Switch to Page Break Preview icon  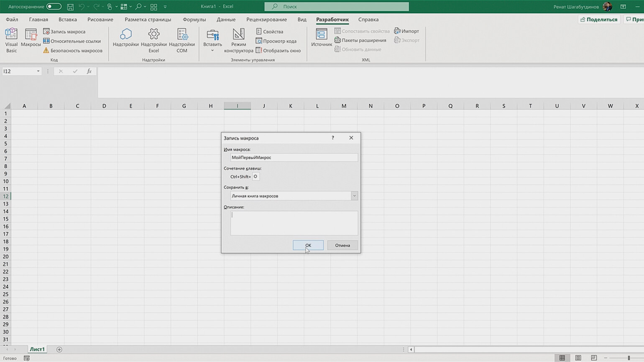point(594,358)
